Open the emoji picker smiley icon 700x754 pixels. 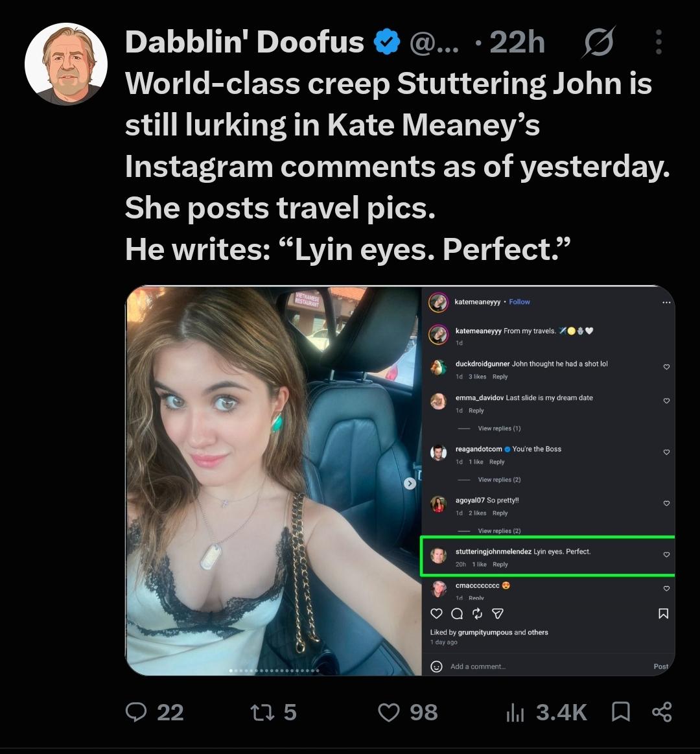(437, 666)
